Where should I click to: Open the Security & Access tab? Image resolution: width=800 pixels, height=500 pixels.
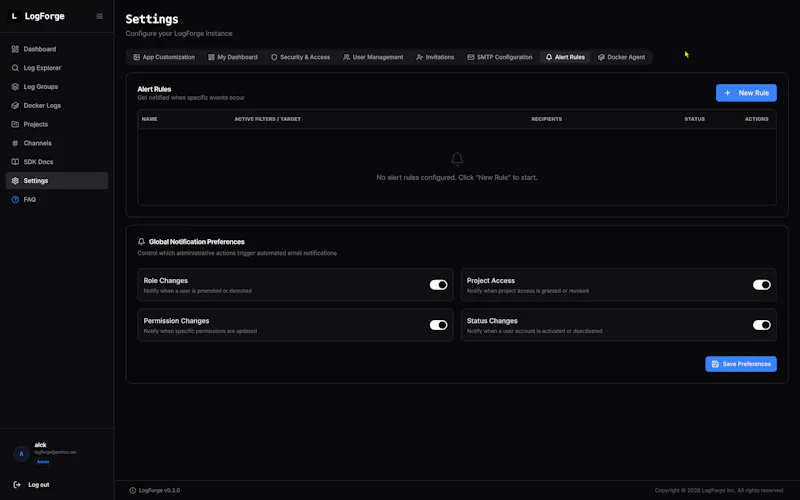[x=301, y=57]
